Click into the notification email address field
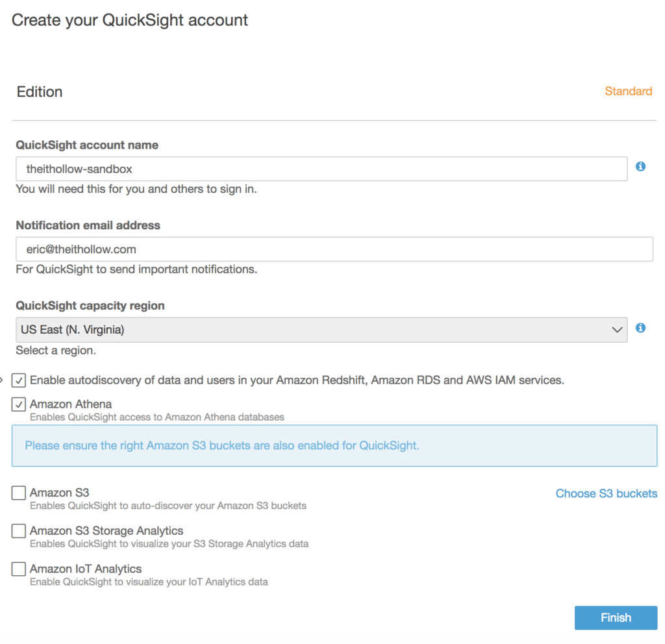 point(334,249)
